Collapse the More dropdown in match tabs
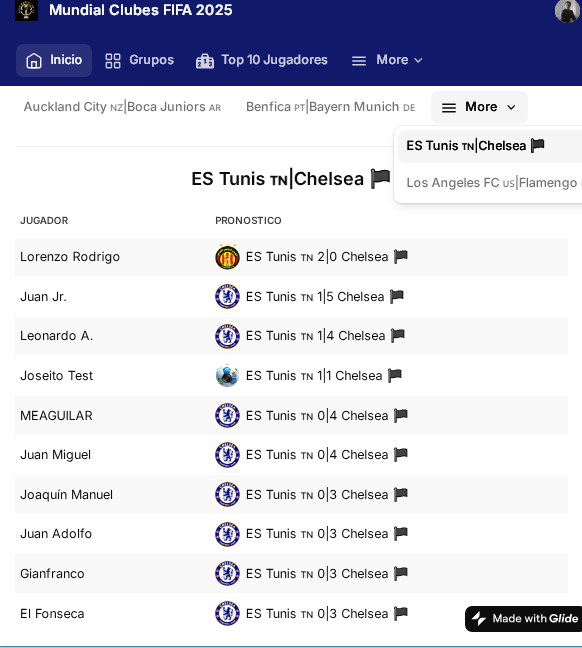The height and width of the screenshot is (648, 582). pyautogui.click(x=479, y=107)
